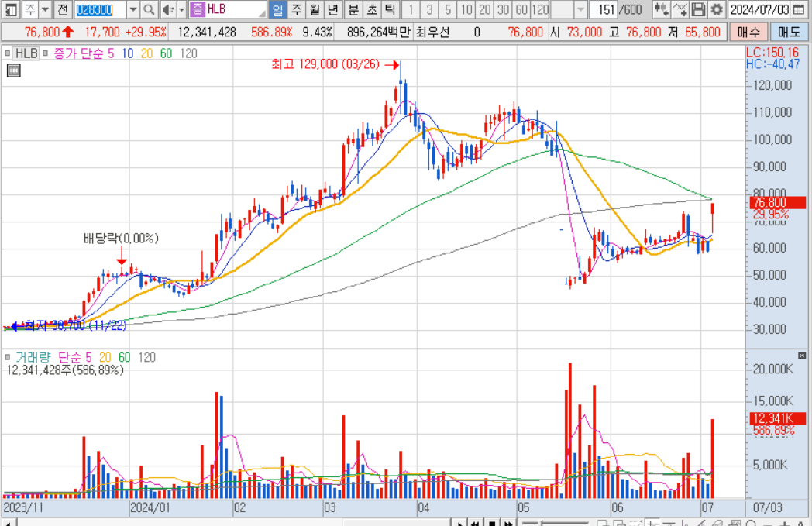Choose the 3 interval button

[429, 9]
